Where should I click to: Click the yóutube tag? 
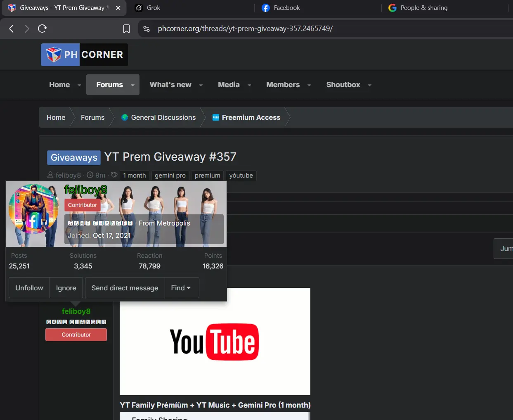coord(241,176)
